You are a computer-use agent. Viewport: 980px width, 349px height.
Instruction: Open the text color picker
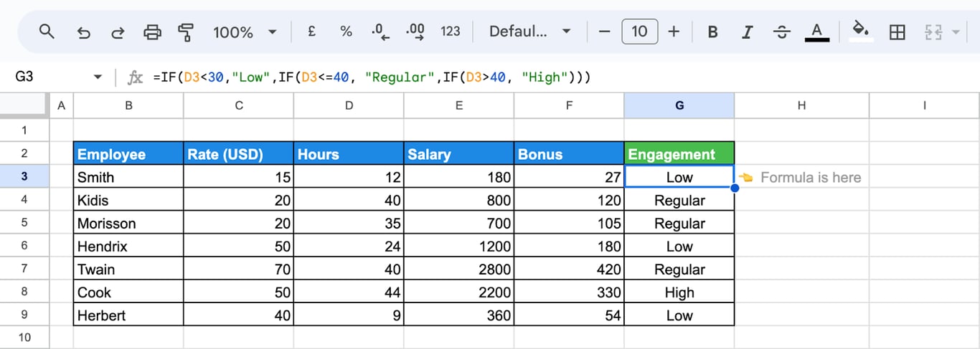click(x=816, y=32)
